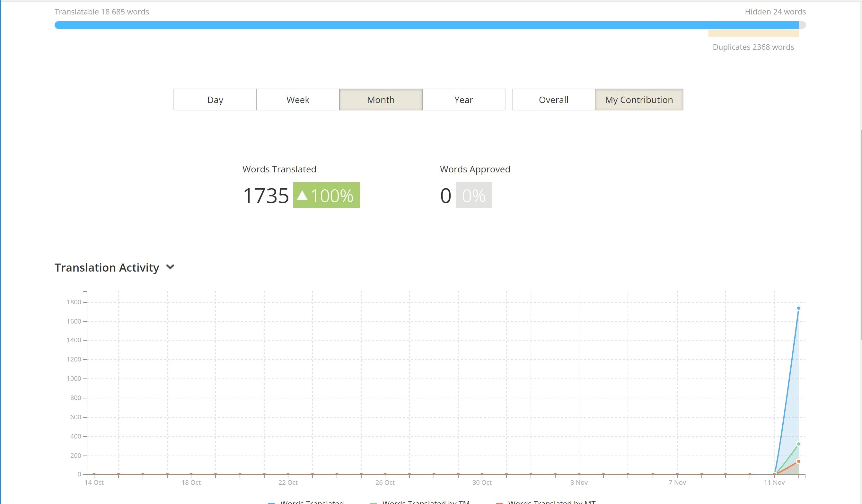Image resolution: width=862 pixels, height=504 pixels.
Task: Click the 30 Oct axis label
Action: click(x=482, y=482)
